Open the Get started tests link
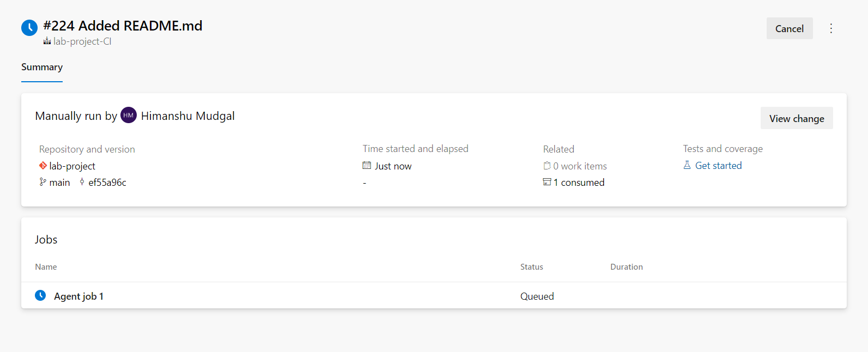868x352 pixels. (x=718, y=166)
